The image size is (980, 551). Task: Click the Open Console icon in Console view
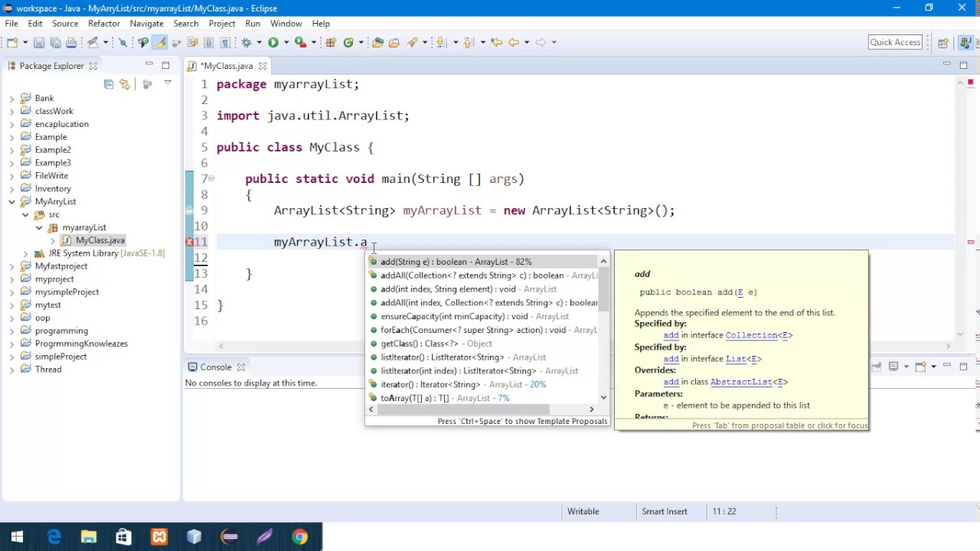pos(920,367)
